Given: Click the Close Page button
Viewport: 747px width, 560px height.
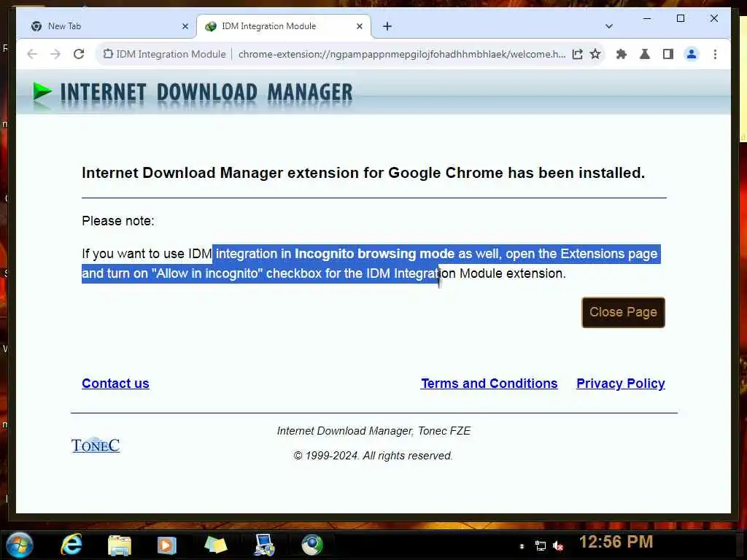Looking at the screenshot, I should point(623,312).
